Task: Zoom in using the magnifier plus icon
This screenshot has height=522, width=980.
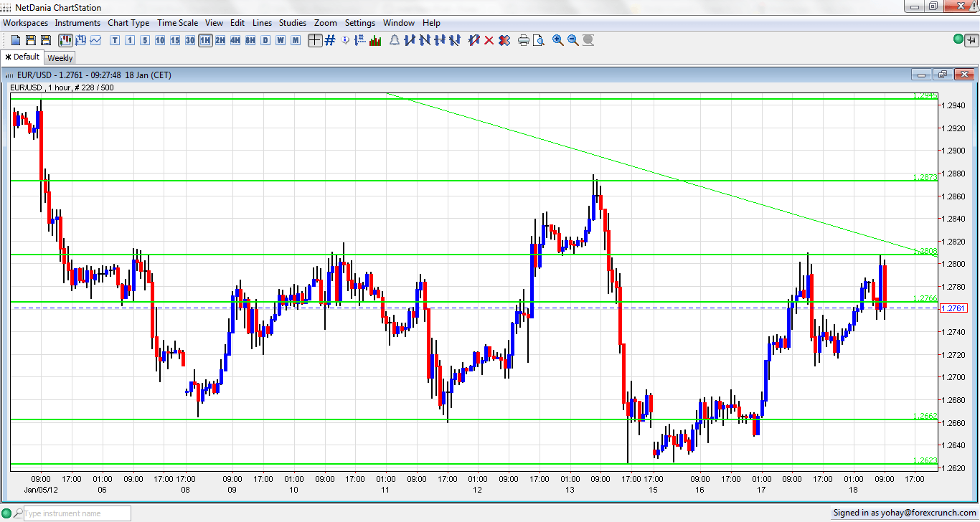Action: pyautogui.click(x=558, y=40)
